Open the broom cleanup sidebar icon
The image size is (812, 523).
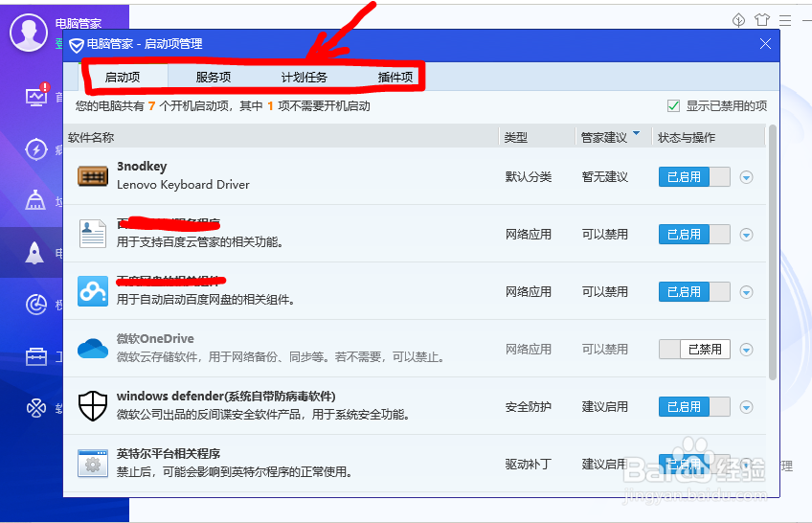tap(35, 200)
